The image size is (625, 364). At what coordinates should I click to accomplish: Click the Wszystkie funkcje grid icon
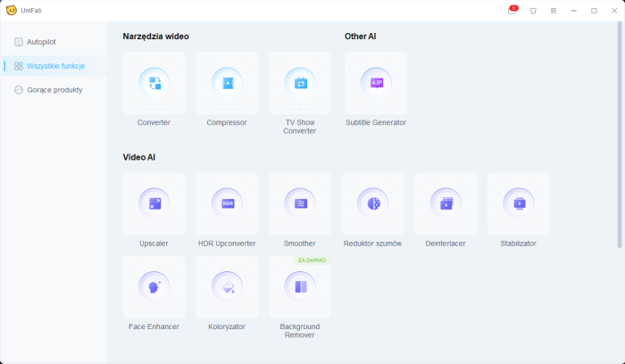(19, 66)
